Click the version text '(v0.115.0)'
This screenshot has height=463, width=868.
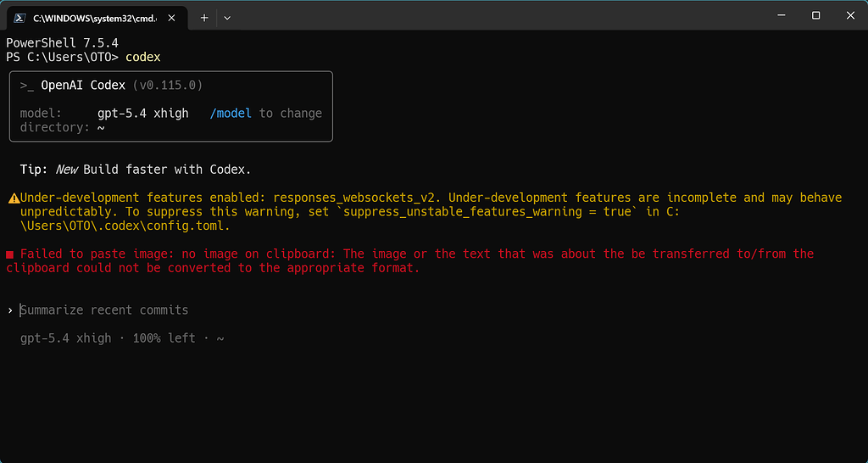[x=168, y=86]
